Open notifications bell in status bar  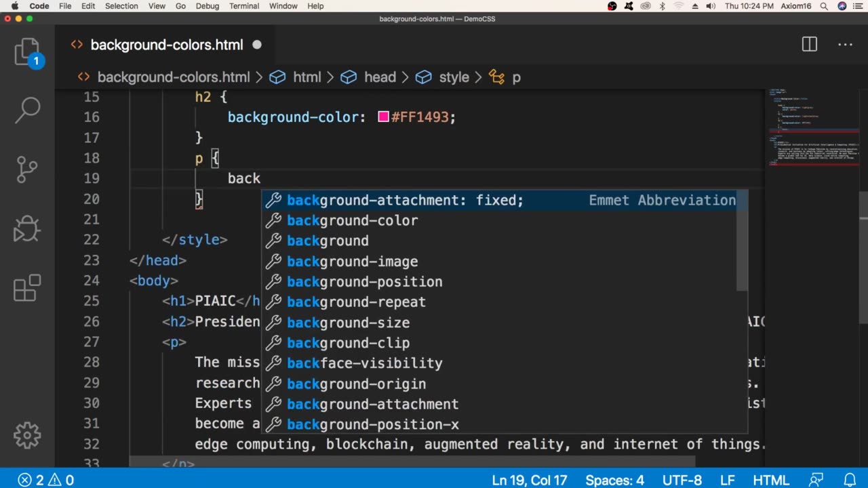pos(848,480)
